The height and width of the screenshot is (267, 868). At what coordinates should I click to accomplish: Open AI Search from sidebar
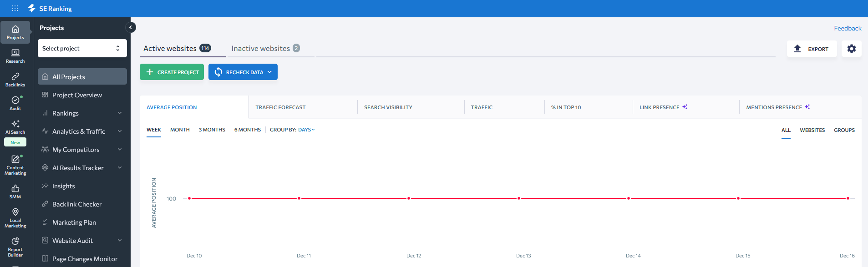point(15,127)
